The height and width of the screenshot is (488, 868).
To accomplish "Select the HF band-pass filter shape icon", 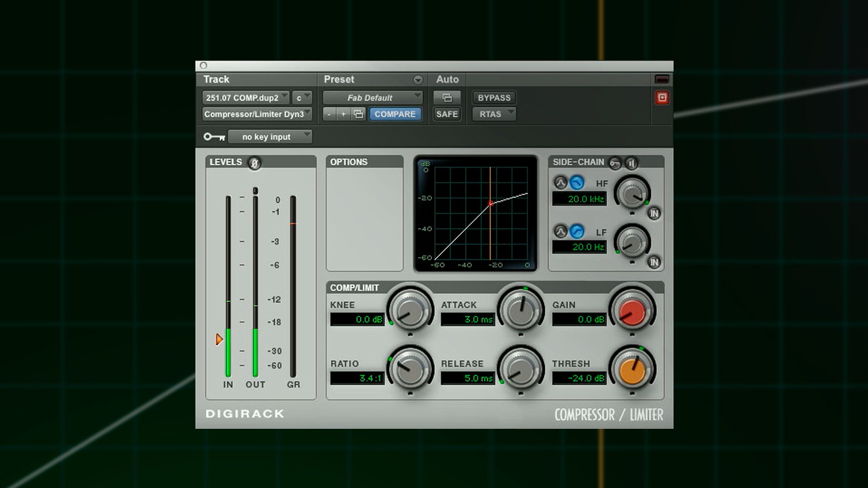I will [561, 183].
